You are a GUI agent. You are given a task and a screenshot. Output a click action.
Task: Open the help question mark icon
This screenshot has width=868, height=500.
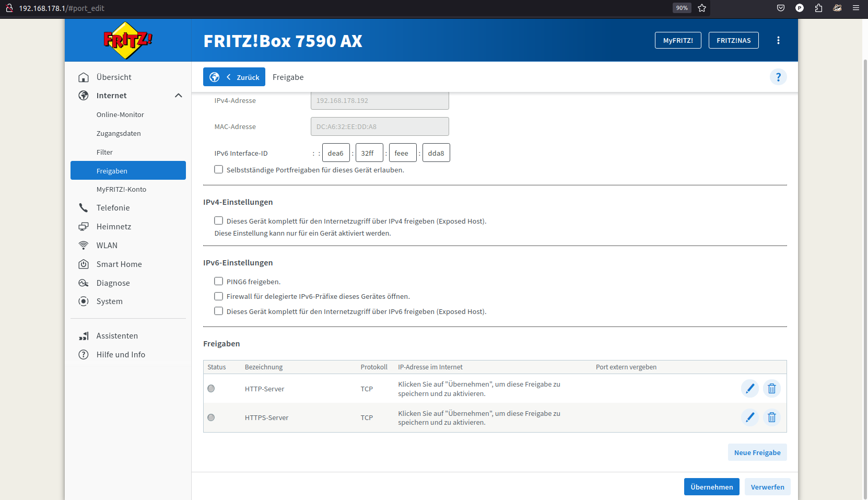click(778, 77)
